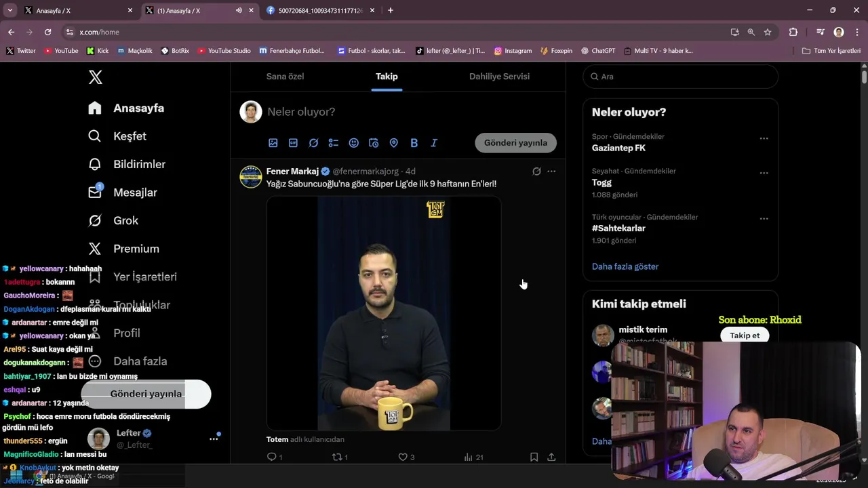Go back in browser

click(x=11, y=32)
